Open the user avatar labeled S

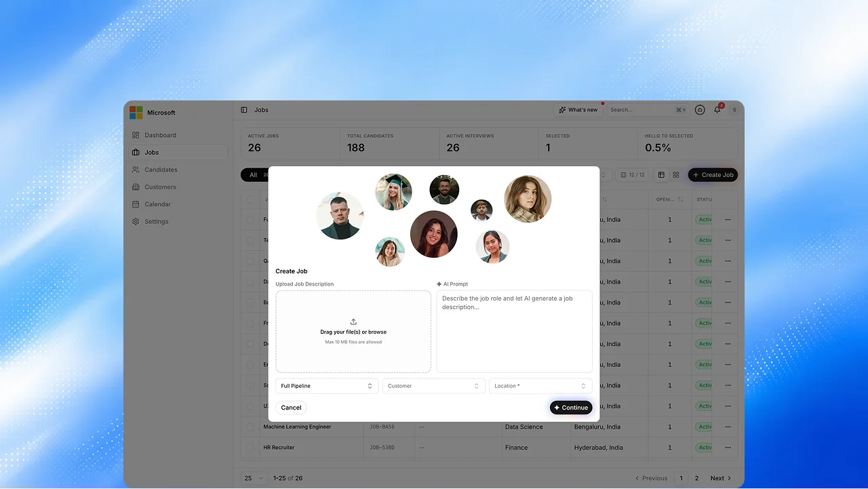click(734, 110)
